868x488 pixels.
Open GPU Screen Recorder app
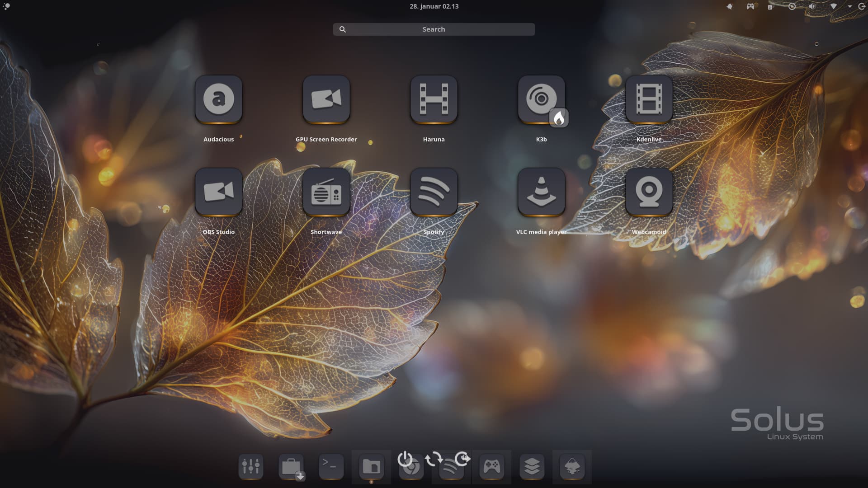(x=326, y=99)
